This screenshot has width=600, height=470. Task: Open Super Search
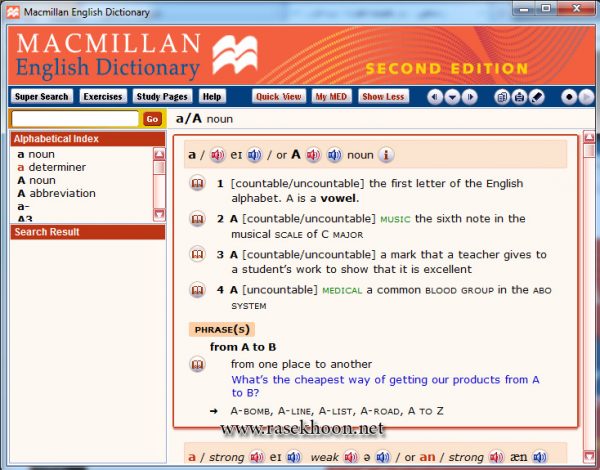tap(41, 96)
